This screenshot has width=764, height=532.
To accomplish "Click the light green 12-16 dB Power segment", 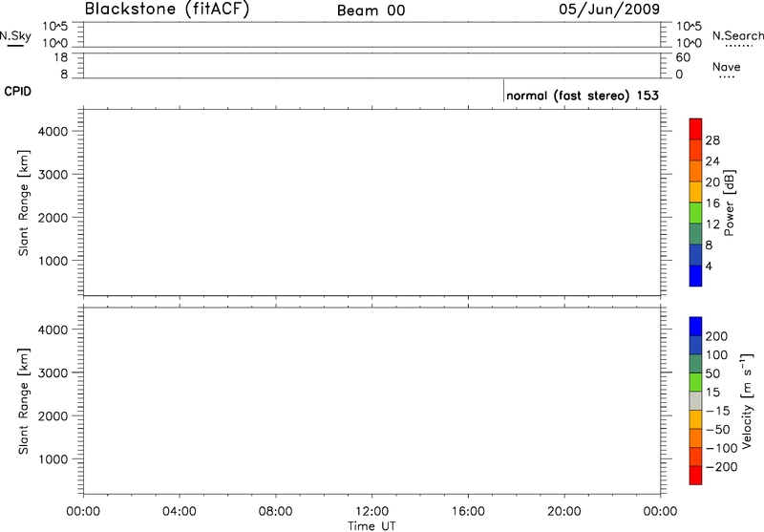I will 696,213.
